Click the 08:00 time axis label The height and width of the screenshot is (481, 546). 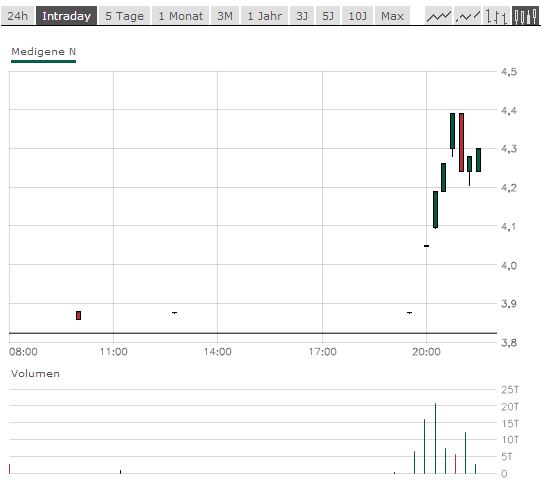(23, 352)
